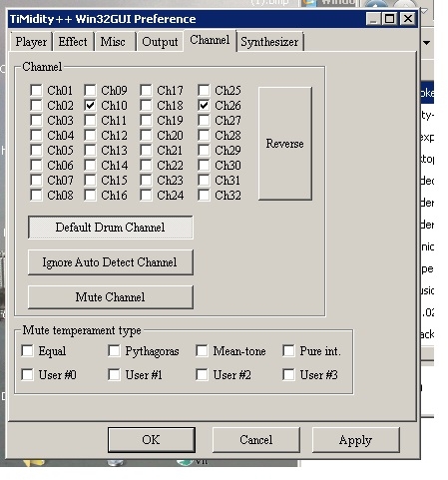
Task: Open the Effect tab
Action: pyautogui.click(x=73, y=42)
